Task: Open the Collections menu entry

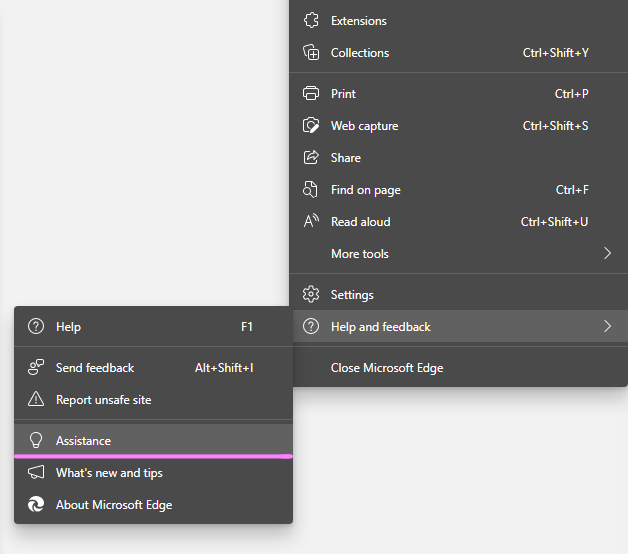Action: pos(459,53)
